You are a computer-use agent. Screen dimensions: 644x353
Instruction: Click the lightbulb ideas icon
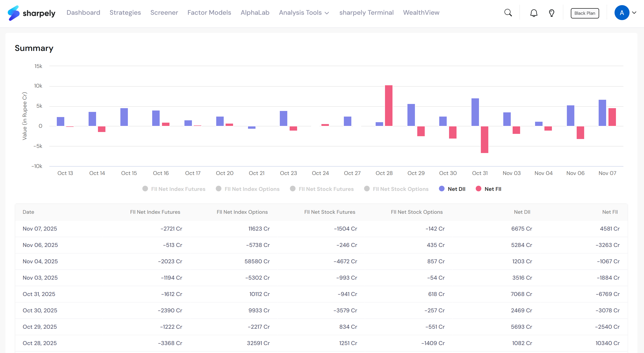(551, 13)
